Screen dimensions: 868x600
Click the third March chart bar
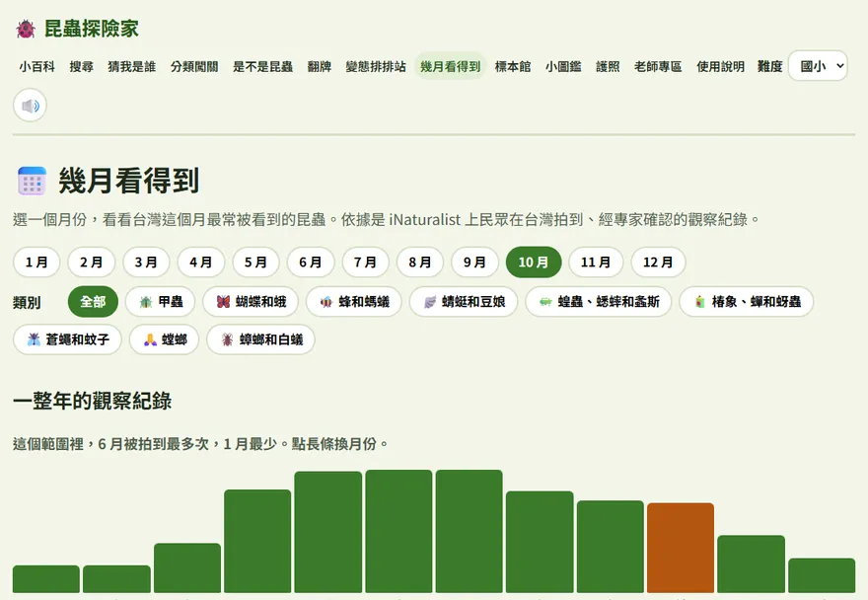(x=187, y=567)
